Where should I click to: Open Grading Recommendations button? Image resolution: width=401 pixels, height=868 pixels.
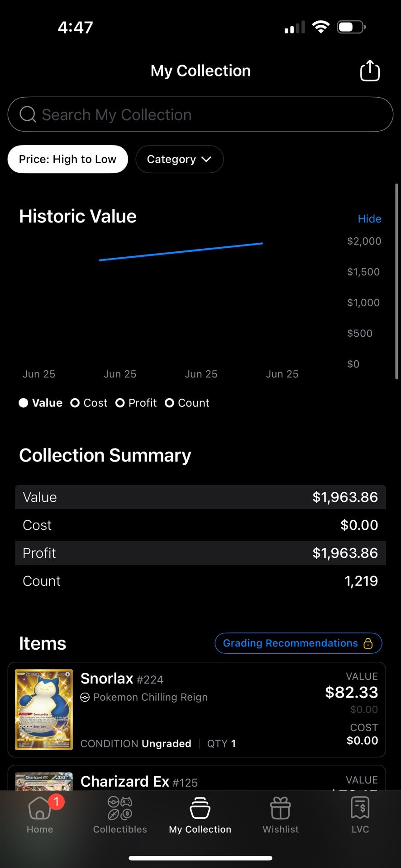[298, 643]
